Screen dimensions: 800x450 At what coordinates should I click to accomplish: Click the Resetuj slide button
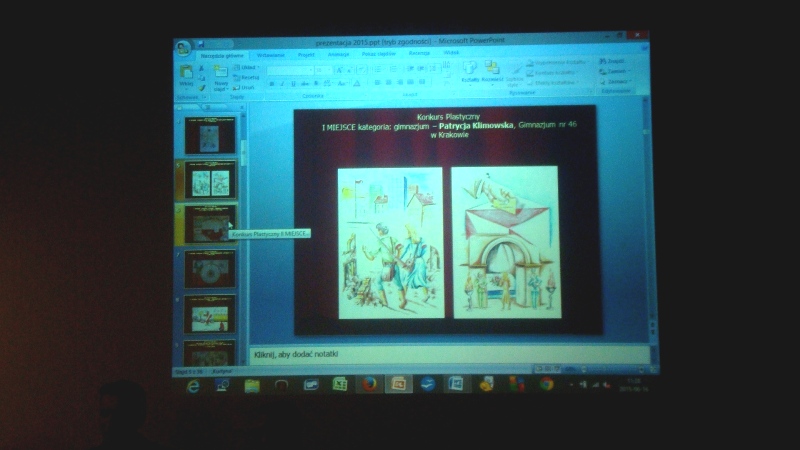coord(246,78)
